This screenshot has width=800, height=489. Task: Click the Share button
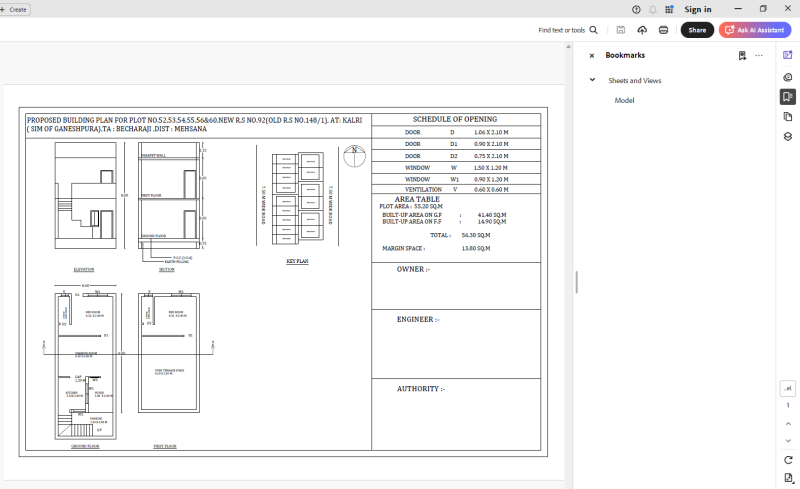tap(697, 30)
